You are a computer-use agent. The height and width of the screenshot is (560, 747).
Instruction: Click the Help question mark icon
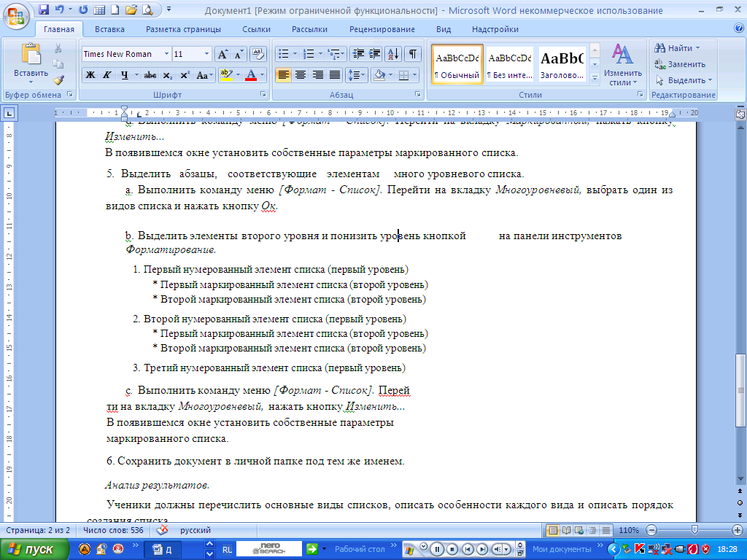(739, 28)
